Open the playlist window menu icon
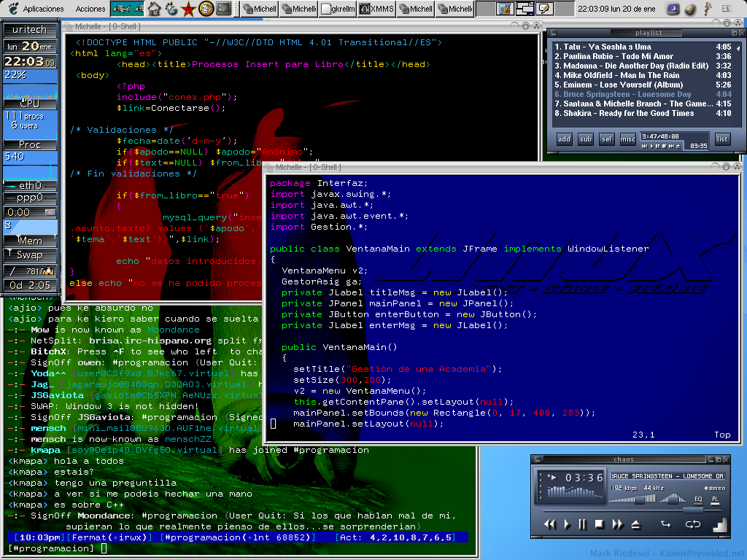 point(554,33)
